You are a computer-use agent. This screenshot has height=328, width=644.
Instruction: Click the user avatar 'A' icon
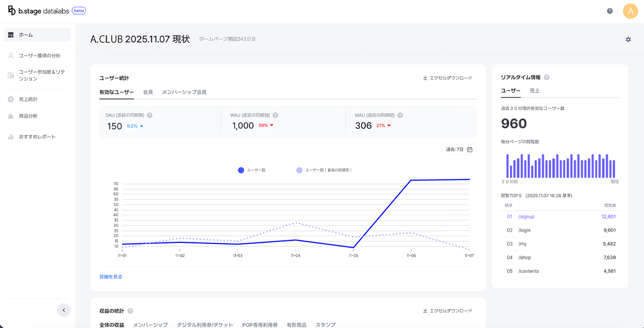pyautogui.click(x=630, y=11)
